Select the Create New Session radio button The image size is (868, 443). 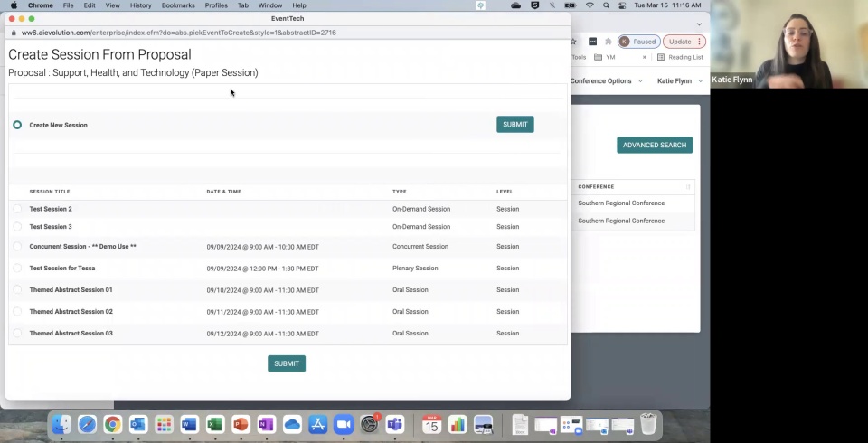17,125
